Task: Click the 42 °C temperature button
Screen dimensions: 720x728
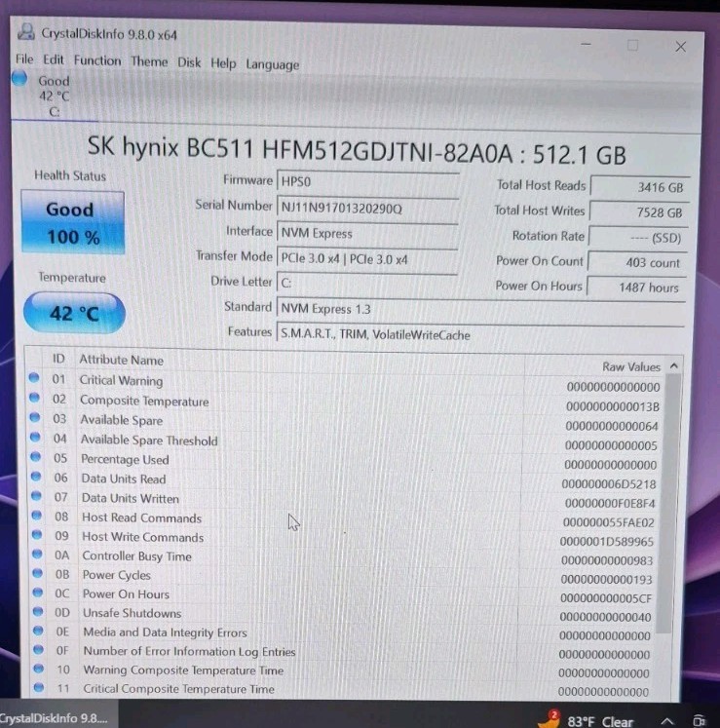Action: 74,313
